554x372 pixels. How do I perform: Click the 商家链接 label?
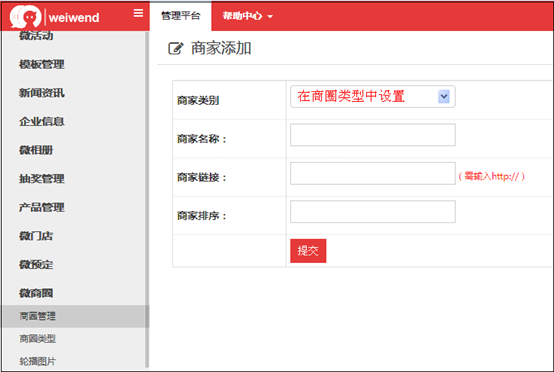201,177
